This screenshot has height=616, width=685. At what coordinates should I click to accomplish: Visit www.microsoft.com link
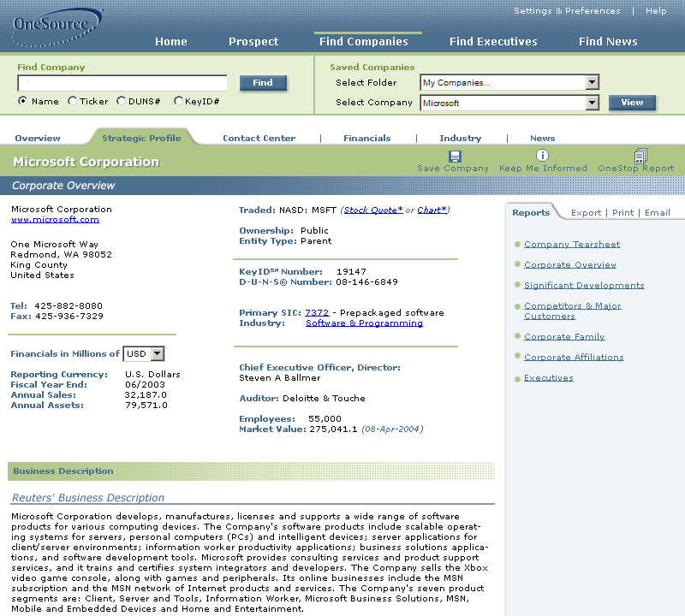click(55, 220)
